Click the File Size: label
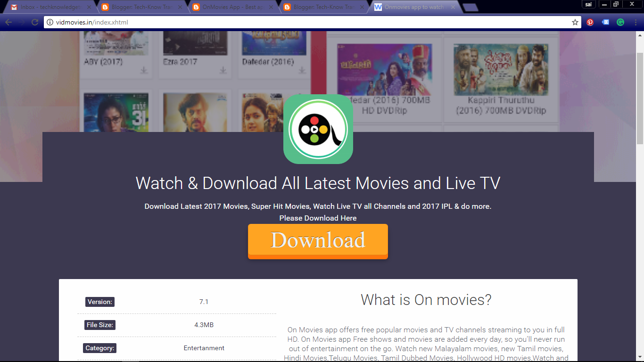This screenshot has width=644, height=362. pyautogui.click(x=100, y=325)
